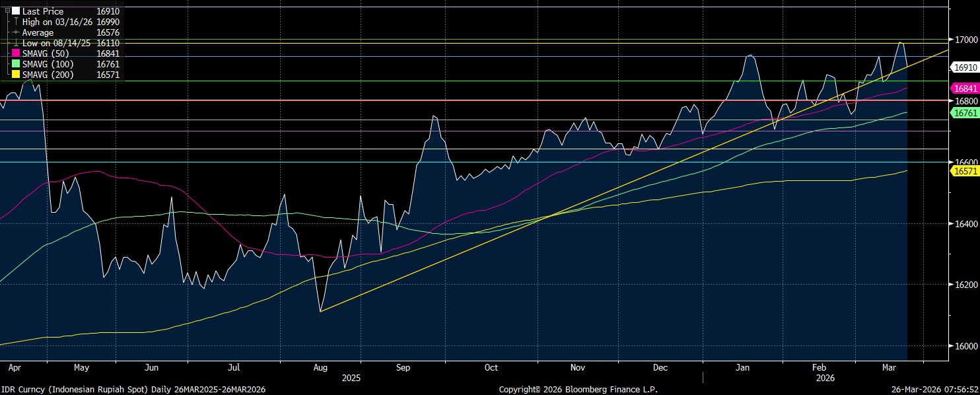Click the Last Price legend label
This screenshot has height=395, width=980.
[43, 11]
